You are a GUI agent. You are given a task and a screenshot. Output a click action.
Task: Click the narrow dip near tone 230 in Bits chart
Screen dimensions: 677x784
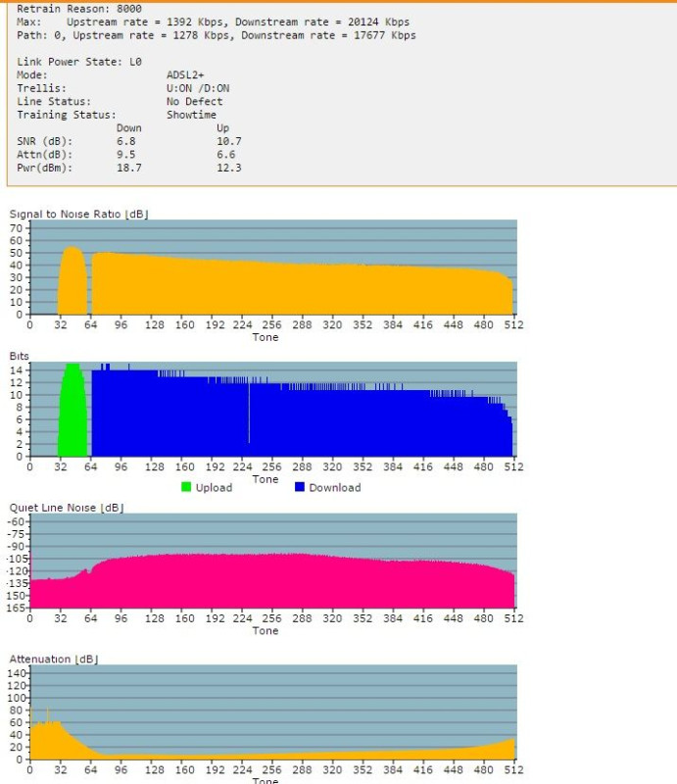tap(249, 413)
